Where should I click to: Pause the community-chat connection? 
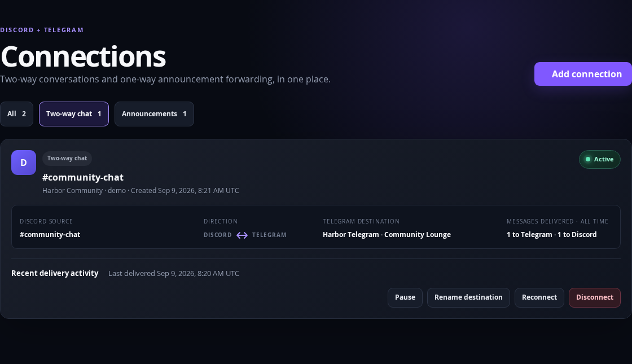[x=405, y=297]
